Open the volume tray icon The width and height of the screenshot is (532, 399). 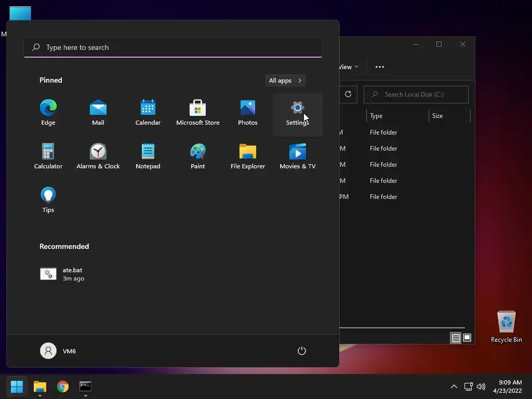pyautogui.click(x=481, y=387)
